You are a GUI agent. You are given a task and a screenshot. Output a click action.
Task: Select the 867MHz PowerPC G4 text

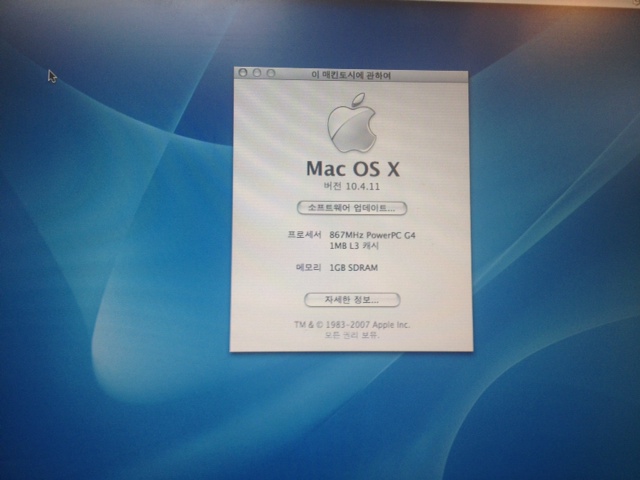(370, 235)
